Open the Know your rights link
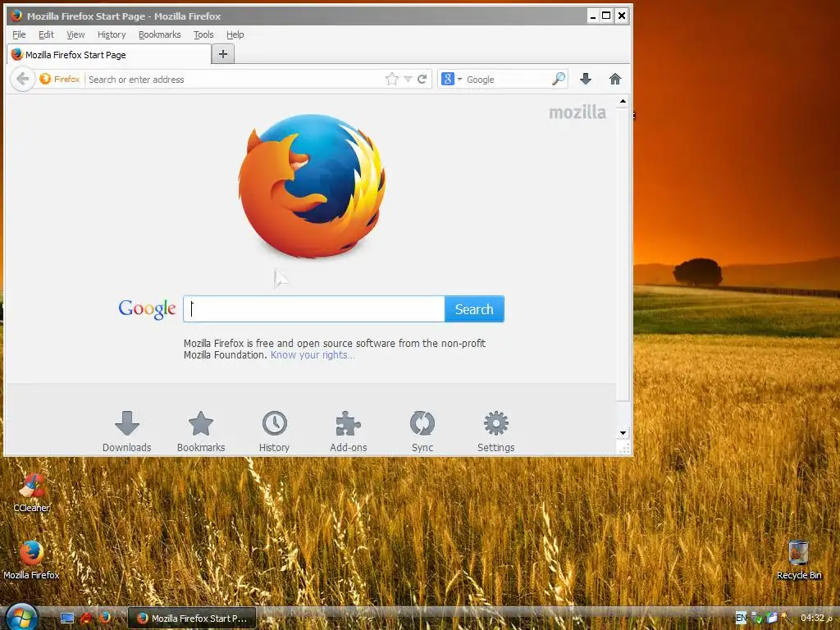Screen dimensions: 840x630 313,355
